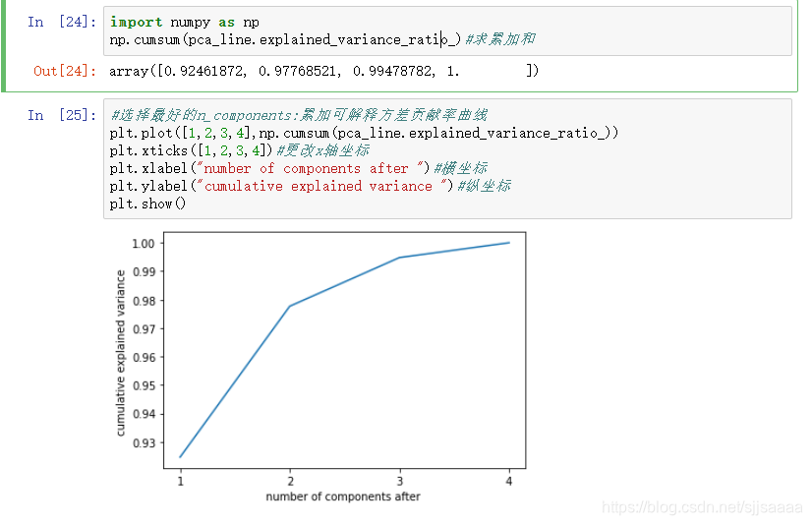Click the In [25] code cell input
The width and height of the screenshot is (812, 525).
pyautogui.click(x=447, y=159)
